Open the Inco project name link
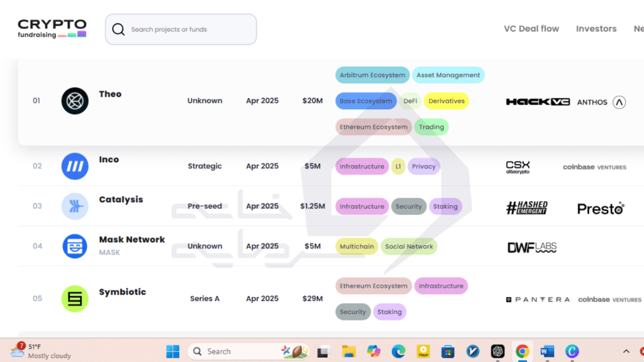 pyautogui.click(x=109, y=159)
